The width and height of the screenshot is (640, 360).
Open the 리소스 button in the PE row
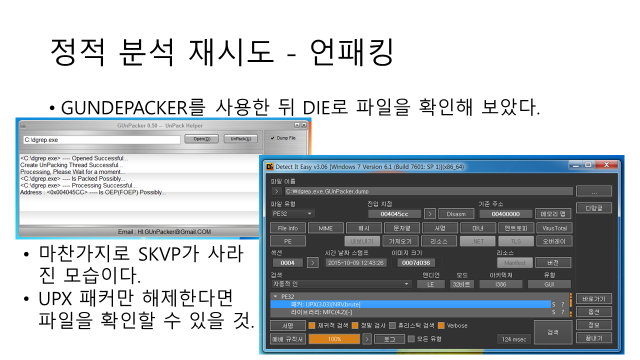tap(438, 241)
